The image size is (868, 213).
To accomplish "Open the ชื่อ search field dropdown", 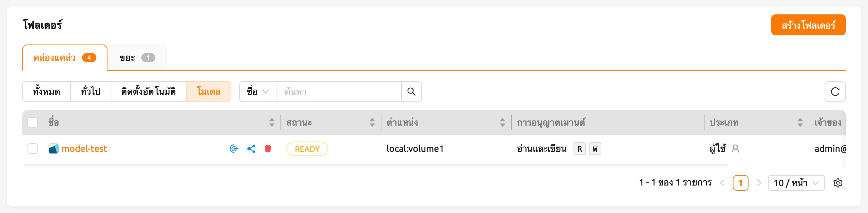I will pos(258,92).
